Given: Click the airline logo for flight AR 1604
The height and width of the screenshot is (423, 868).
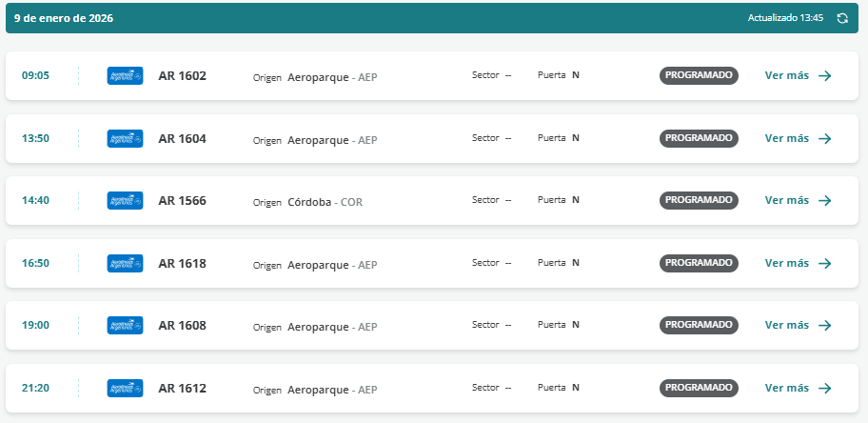Looking at the screenshot, I should pos(125,138).
